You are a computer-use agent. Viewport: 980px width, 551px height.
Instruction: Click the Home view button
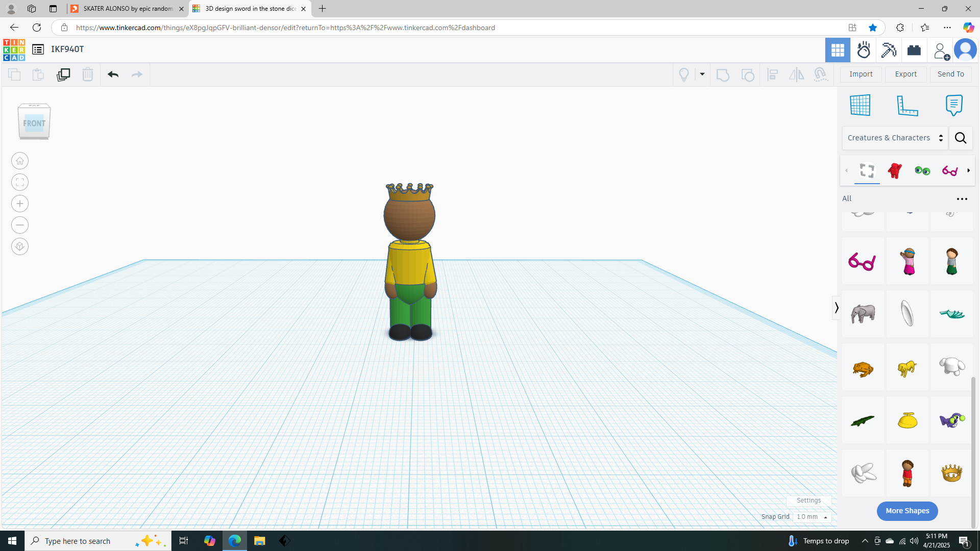pos(20,161)
